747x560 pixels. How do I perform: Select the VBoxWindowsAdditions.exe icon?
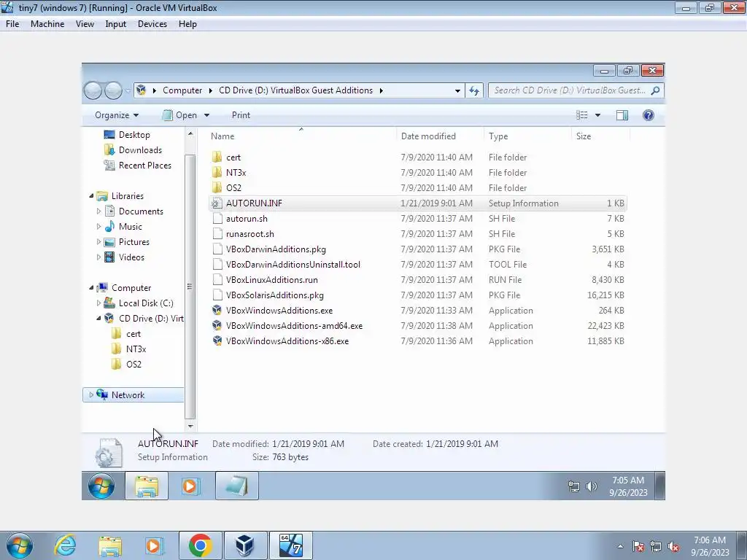(217, 311)
